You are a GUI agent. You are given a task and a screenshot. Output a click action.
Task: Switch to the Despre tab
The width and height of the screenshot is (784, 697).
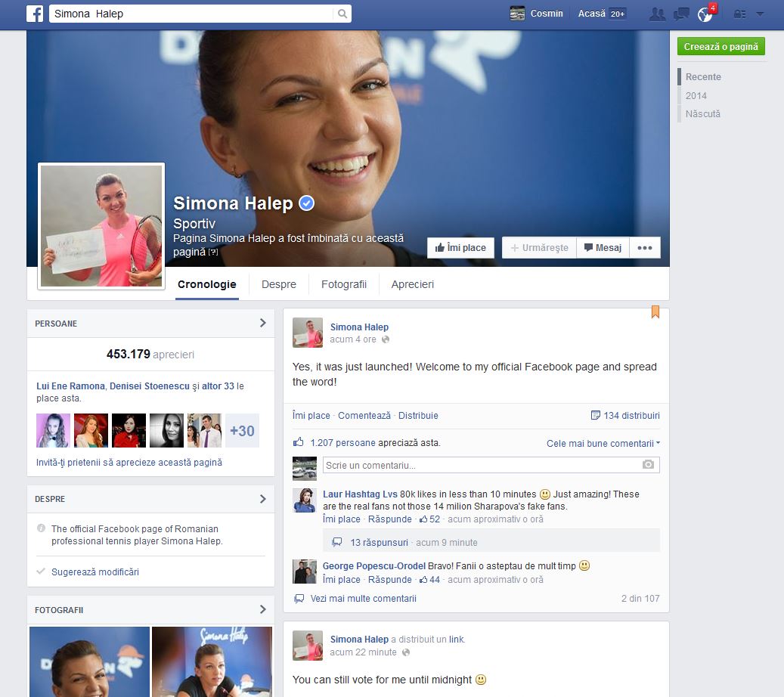(x=279, y=285)
